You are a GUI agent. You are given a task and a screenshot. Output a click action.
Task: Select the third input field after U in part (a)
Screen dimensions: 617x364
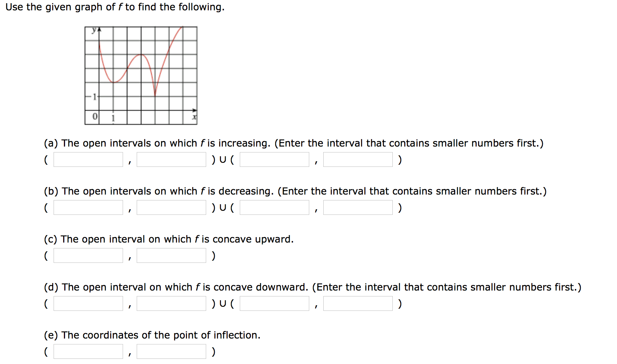[x=274, y=159]
